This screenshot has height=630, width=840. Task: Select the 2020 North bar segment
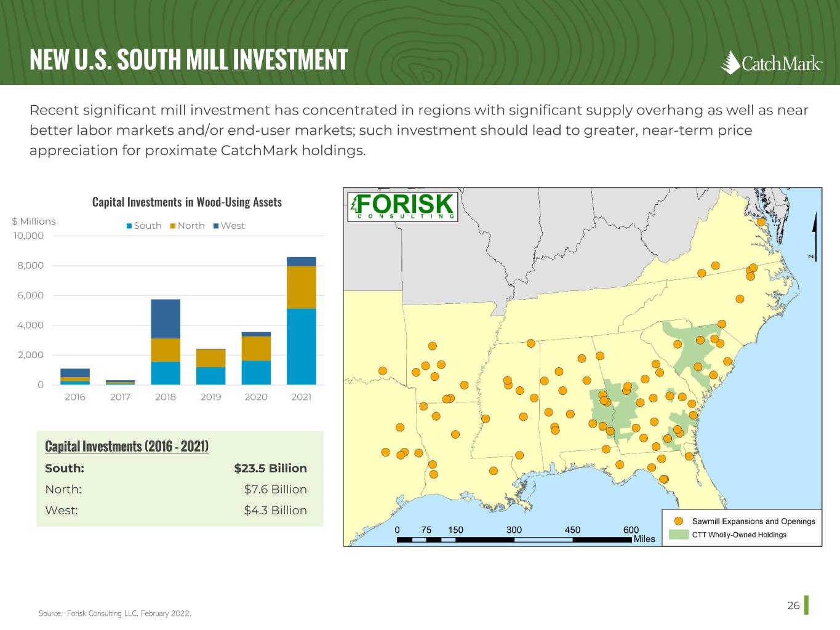click(x=256, y=348)
